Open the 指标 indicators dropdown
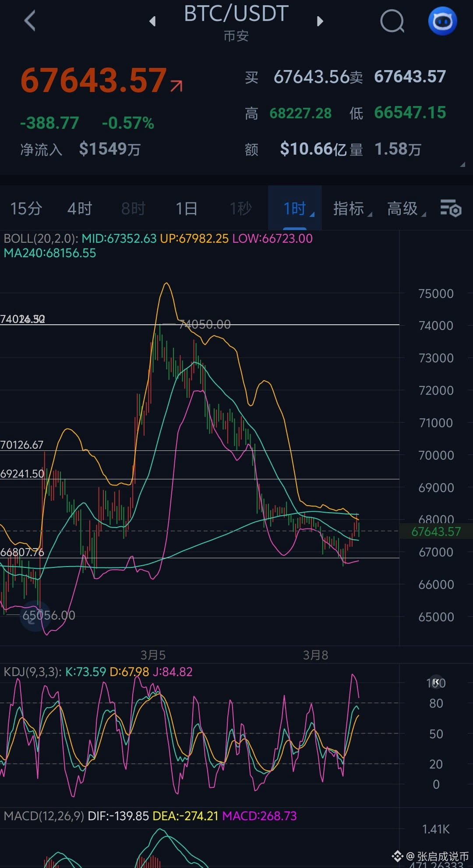473x868 pixels. click(x=353, y=209)
